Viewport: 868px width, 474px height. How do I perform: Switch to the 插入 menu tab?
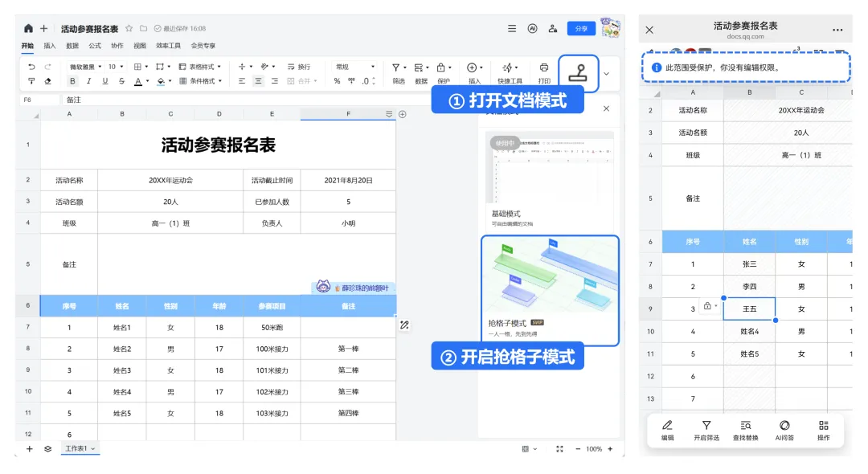(50, 46)
